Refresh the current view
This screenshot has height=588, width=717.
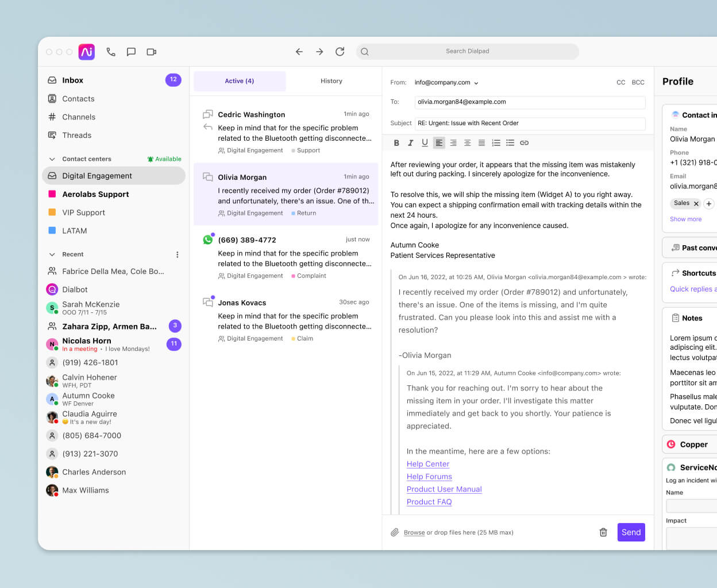(x=340, y=51)
